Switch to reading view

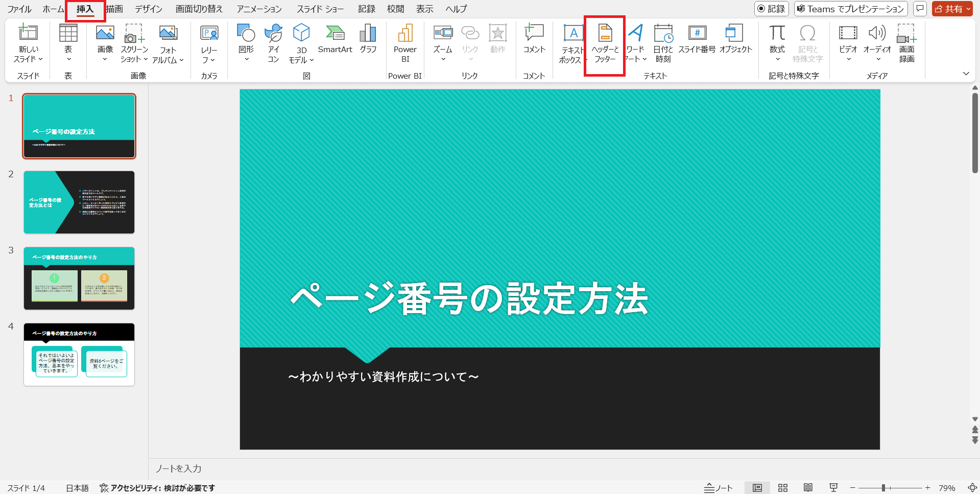tap(808, 487)
